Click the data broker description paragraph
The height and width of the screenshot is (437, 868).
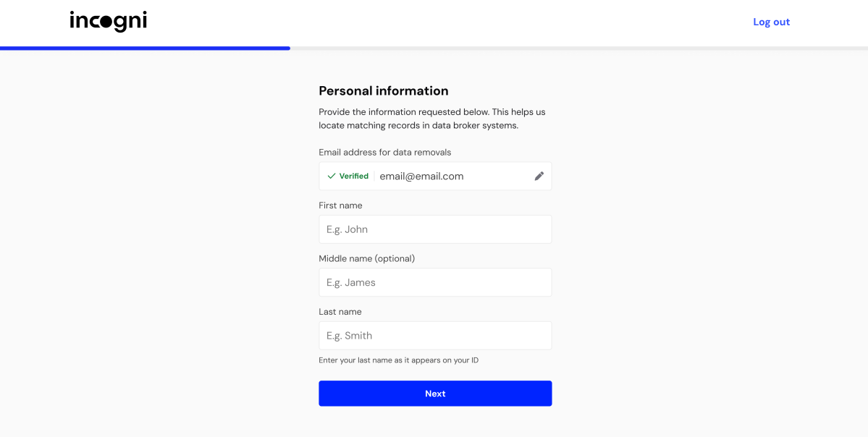click(431, 119)
